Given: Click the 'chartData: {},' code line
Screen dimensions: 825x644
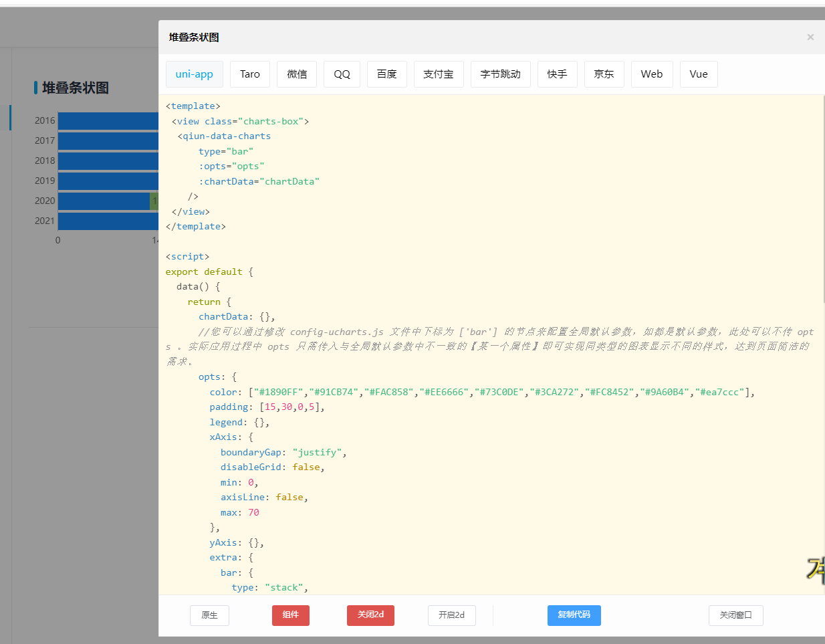Looking at the screenshot, I should [237, 316].
